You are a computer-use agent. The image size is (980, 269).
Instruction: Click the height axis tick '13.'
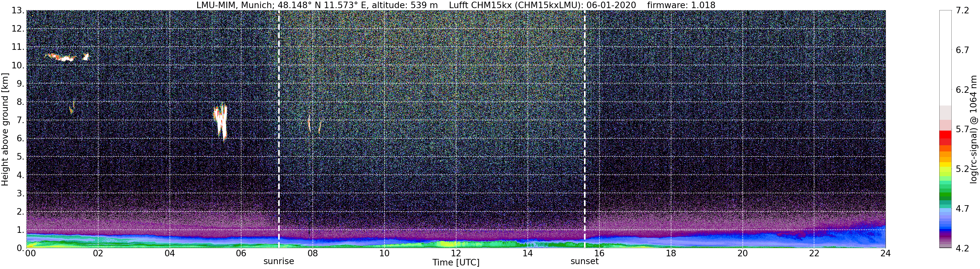18,10
